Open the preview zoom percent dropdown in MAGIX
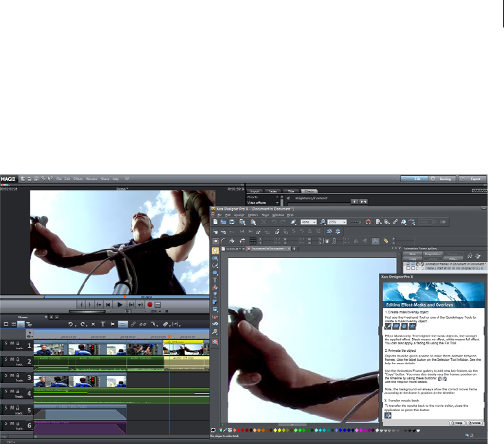This screenshot has width=504, height=444. [x=160, y=311]
